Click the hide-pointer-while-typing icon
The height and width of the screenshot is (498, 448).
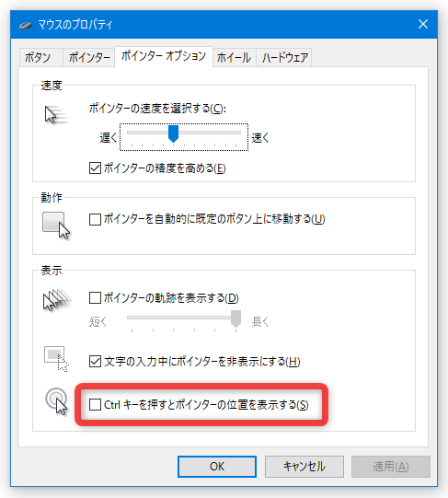pyautogui.click(x=56, y=359)
